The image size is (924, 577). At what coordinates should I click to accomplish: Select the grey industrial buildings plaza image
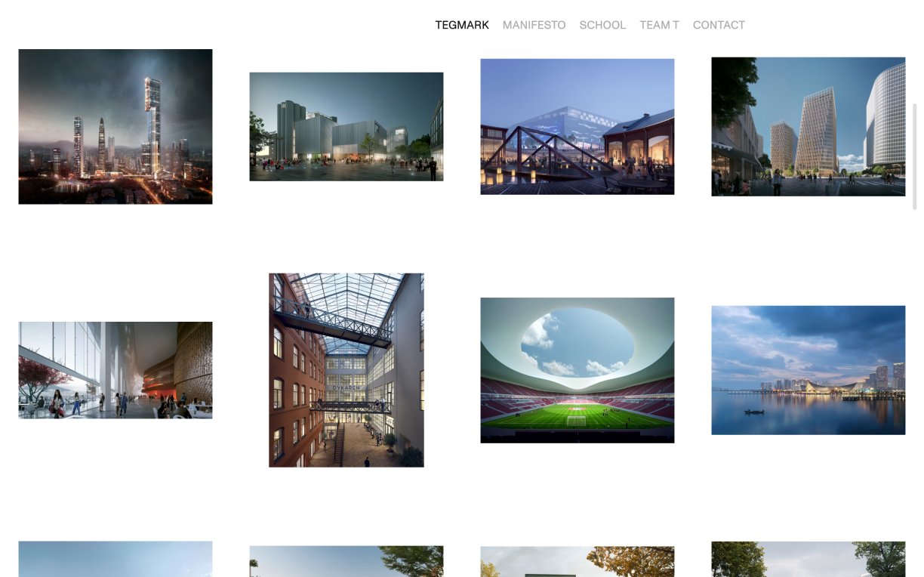(x=346, y=127)
